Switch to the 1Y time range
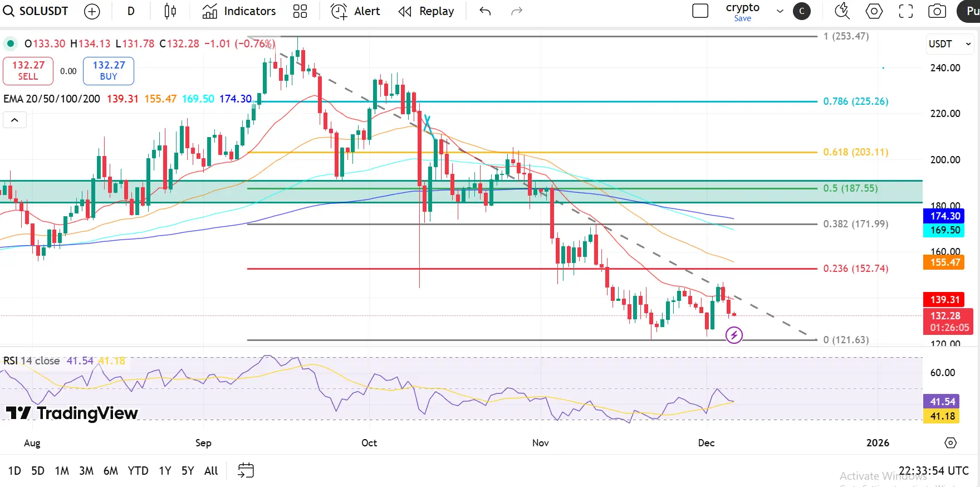The image size is (980, 487). coord(165,471)
